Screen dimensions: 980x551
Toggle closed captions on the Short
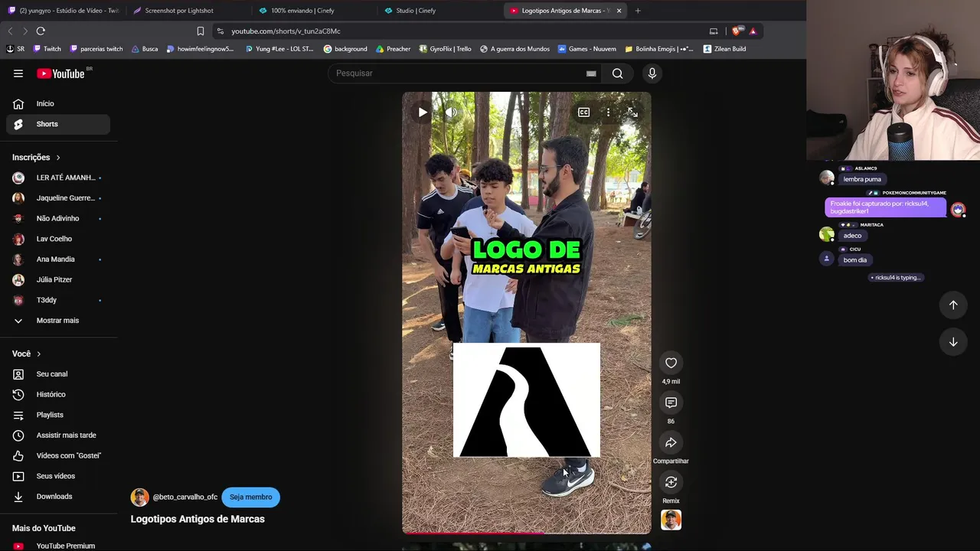pos(583,112)
